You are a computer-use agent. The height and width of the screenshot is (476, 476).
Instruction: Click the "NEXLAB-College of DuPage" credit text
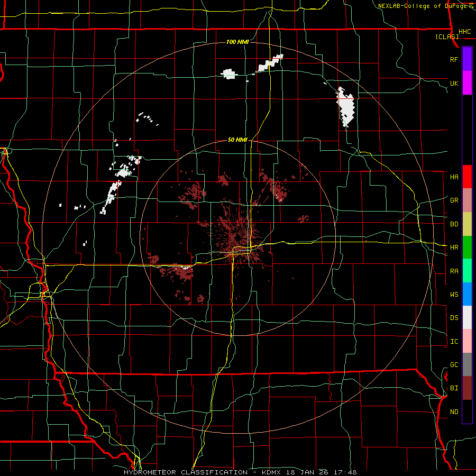pyautogui.click(x=423, y=6)
